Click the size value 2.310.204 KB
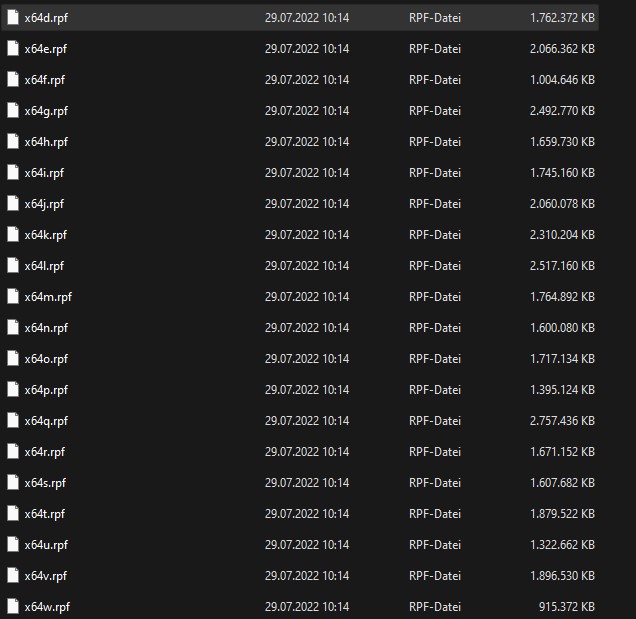The width and height of the screenshot is (636, 619). click(x=562, y=235)
